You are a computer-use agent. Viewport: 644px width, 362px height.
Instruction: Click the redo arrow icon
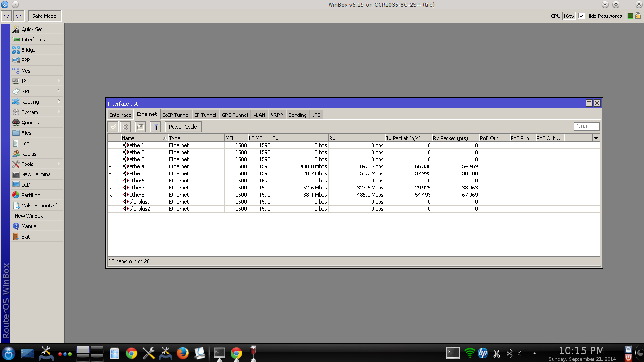click(18, 16)
